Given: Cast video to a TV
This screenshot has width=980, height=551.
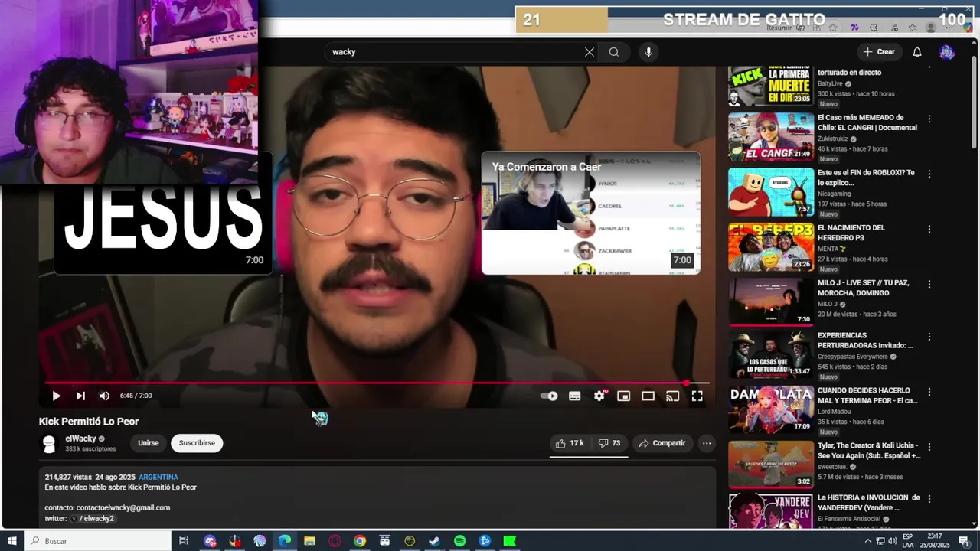Looking at the screenshot, I should [x=672, y=396].
